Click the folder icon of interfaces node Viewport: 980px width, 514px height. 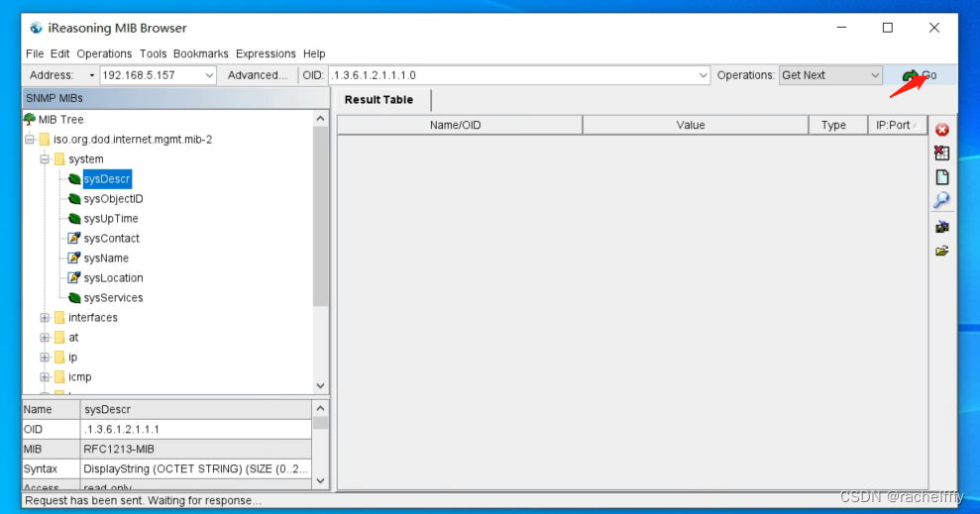point(59,317)
